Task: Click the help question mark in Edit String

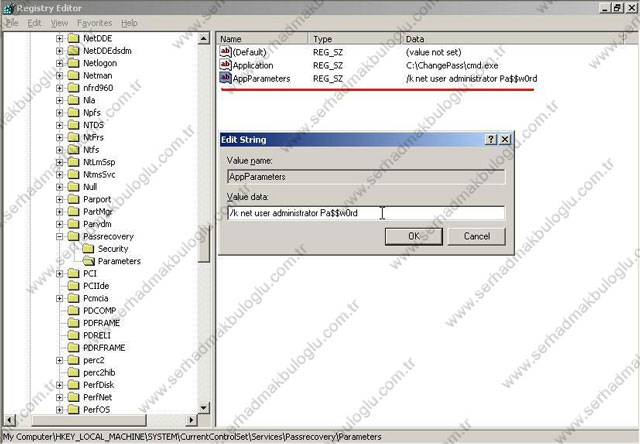Action: [491, 139]
